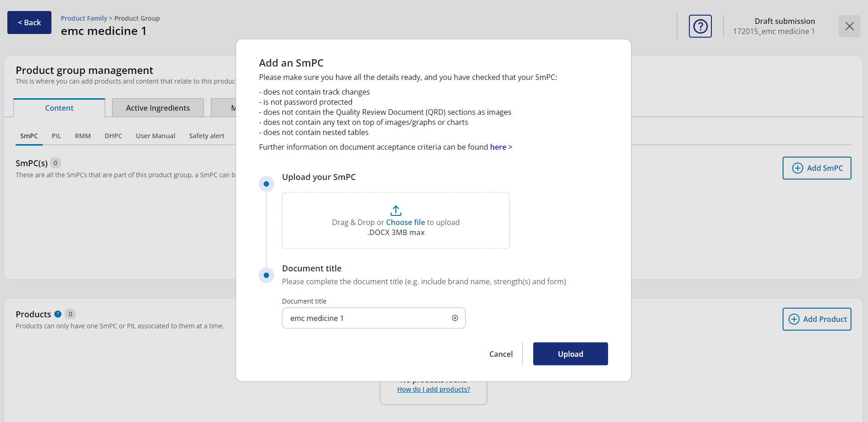Click the 'Add an SmPC' dialog heading
Image resolution: width=868 pixels, height=422 pixels.
point(291,63)
